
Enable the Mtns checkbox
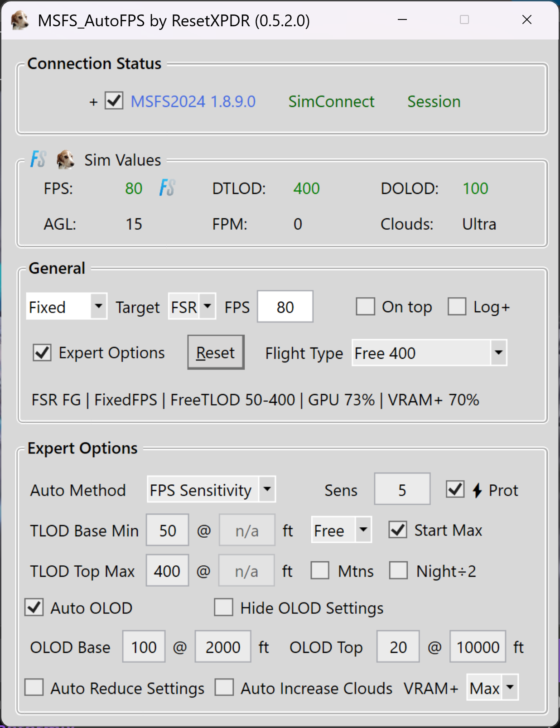pos(320,570)
